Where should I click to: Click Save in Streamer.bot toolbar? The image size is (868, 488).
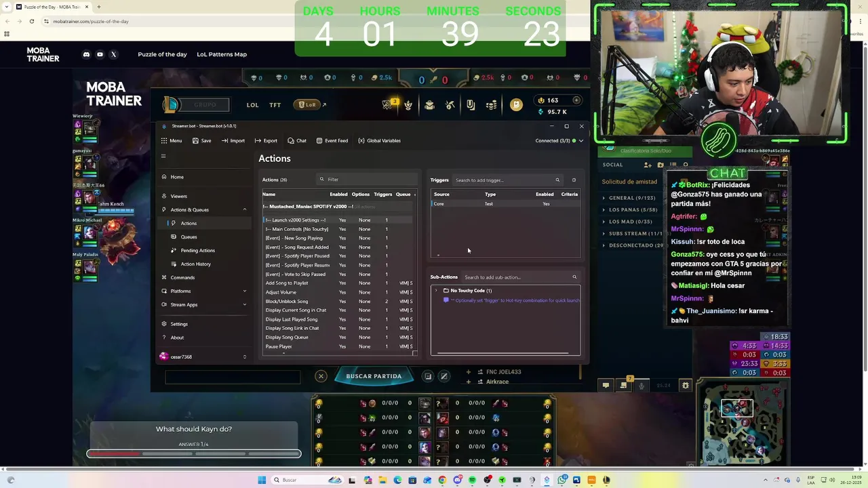(201, 140)
